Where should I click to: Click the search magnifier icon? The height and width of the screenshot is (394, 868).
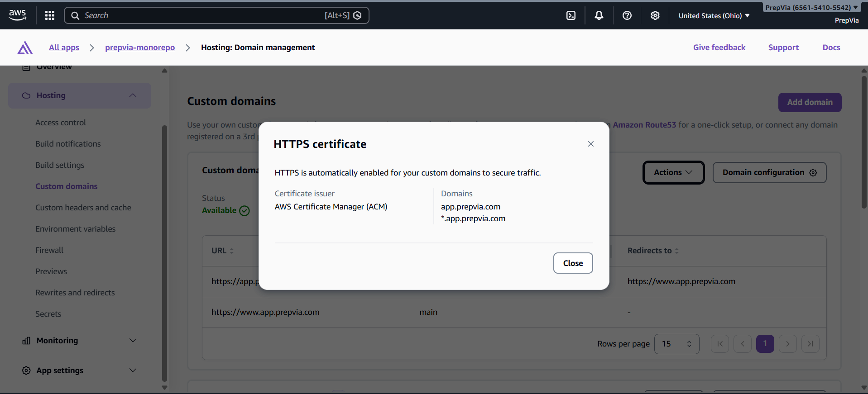[75, 15]
